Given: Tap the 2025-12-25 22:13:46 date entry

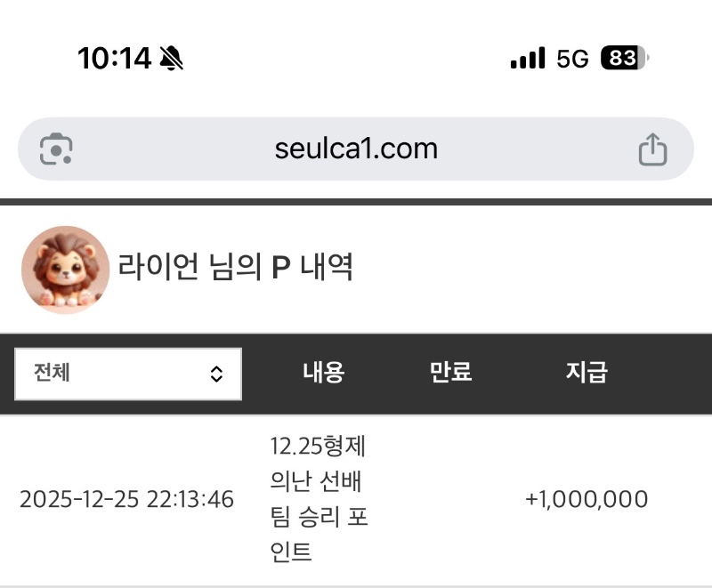Looking at the screenshot, I should [x=126, y=499].
